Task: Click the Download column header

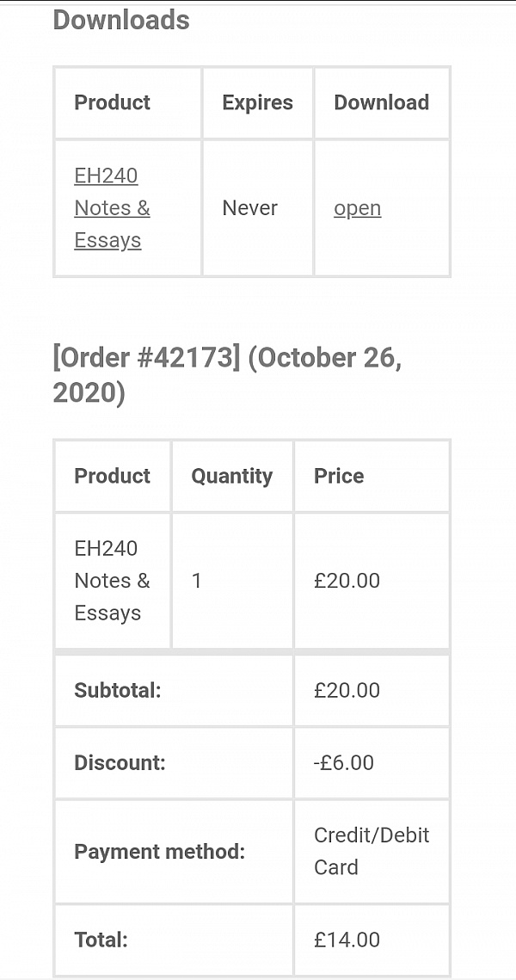Action: pyautogui.click(x=382, y=102)
